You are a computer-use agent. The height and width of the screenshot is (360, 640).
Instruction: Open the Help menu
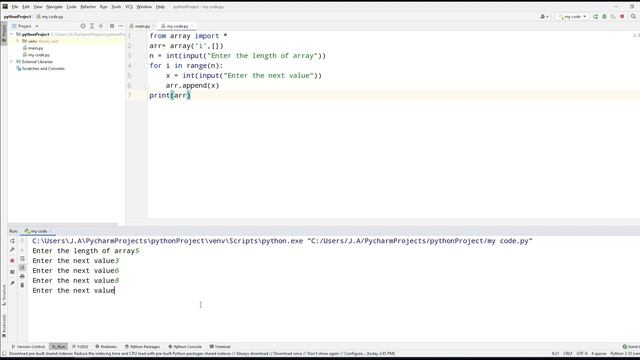point(160,7)
